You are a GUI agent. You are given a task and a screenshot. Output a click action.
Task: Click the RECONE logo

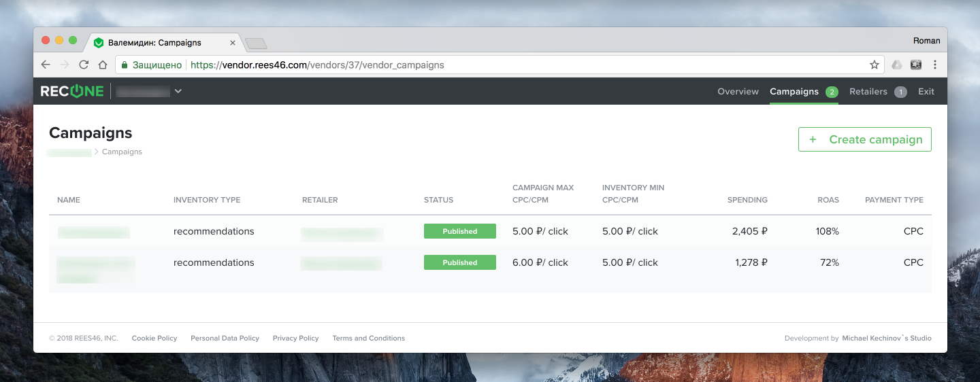(72, 92)
